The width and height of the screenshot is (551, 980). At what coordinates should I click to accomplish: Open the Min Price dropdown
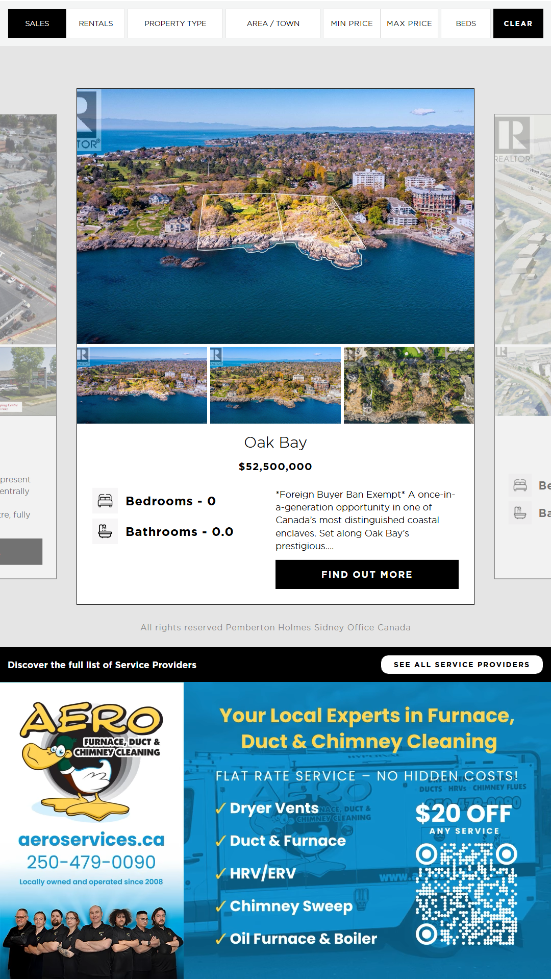[352, 23]
